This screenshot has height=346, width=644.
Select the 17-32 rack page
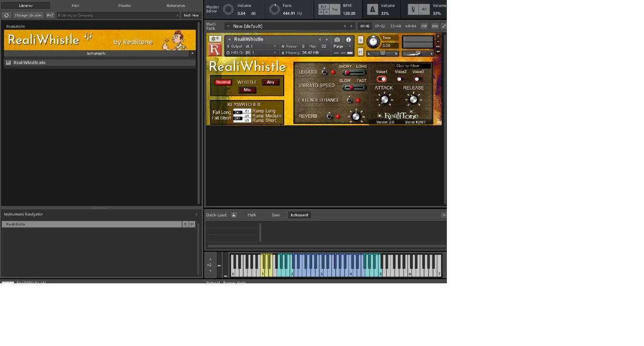[x=380, y=26]
